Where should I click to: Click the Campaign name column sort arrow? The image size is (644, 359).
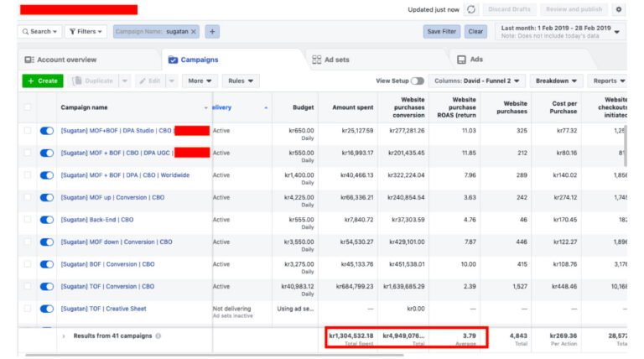(x=206, y=107)
